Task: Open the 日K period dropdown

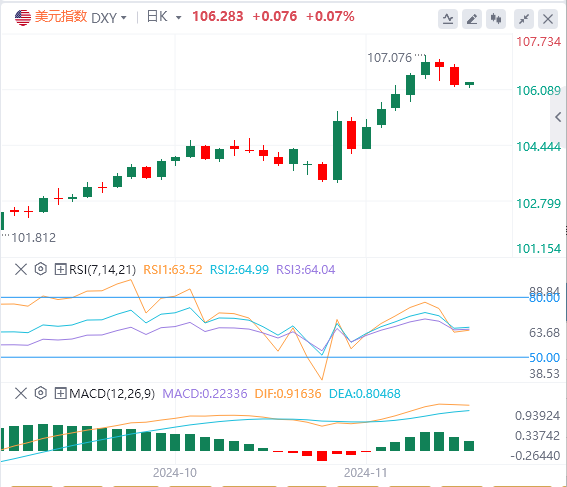Action: 164,17
